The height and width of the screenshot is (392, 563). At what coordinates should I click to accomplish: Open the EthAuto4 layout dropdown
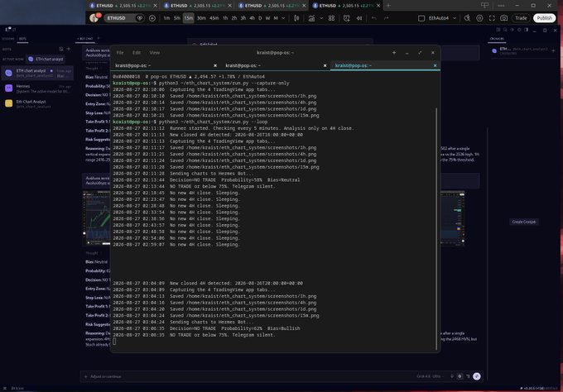click(442, 18)
